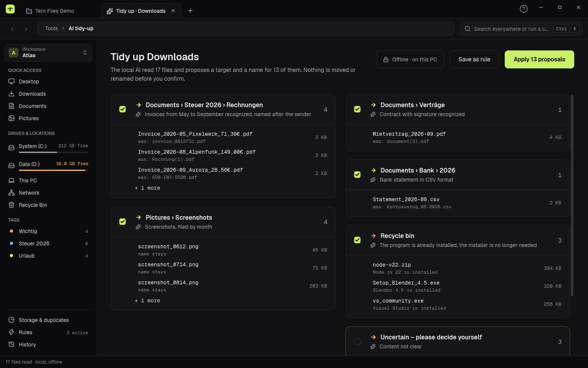Uncheck the Documents Bank 2026 proposal
Image resolution: width=588 pixels, height=368 pixels.
click(x=357, y=175)
